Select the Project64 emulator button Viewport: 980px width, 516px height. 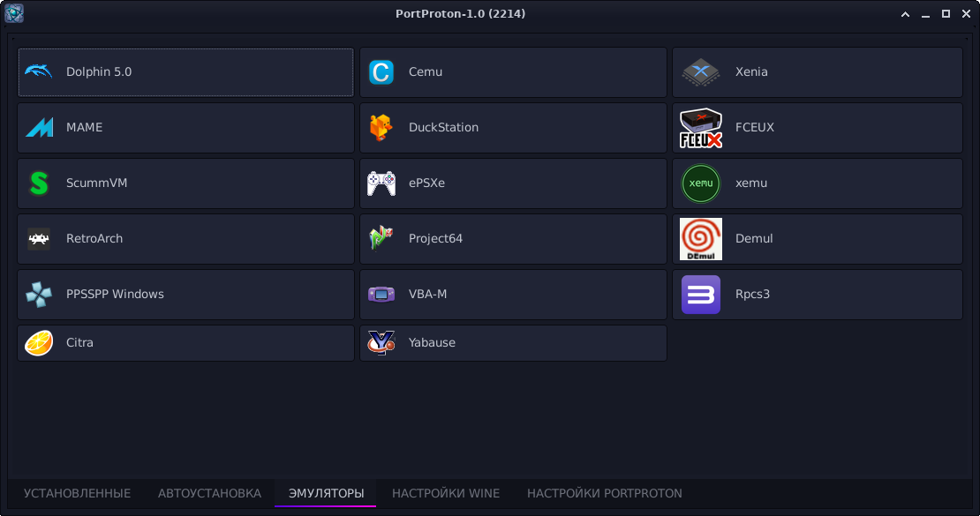513,239
